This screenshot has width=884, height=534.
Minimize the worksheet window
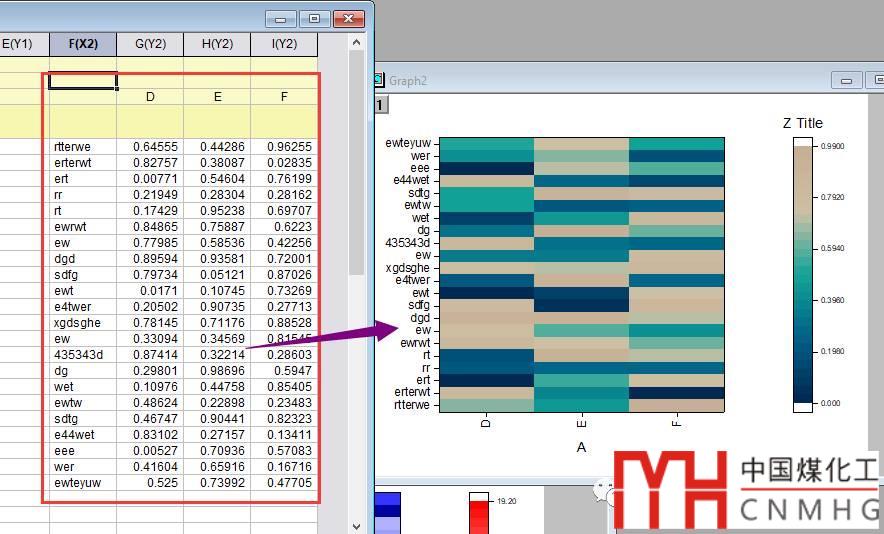click(281, 19)
